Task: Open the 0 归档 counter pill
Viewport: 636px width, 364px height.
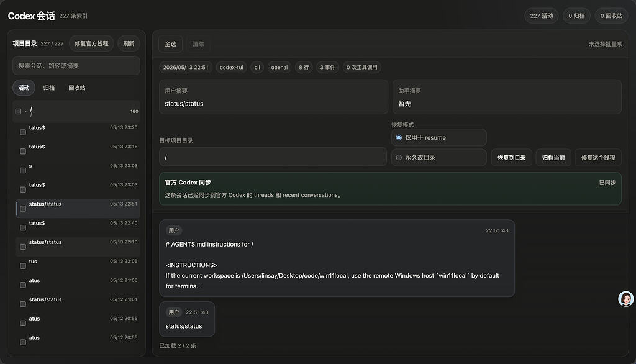Action: coord(576,16)
